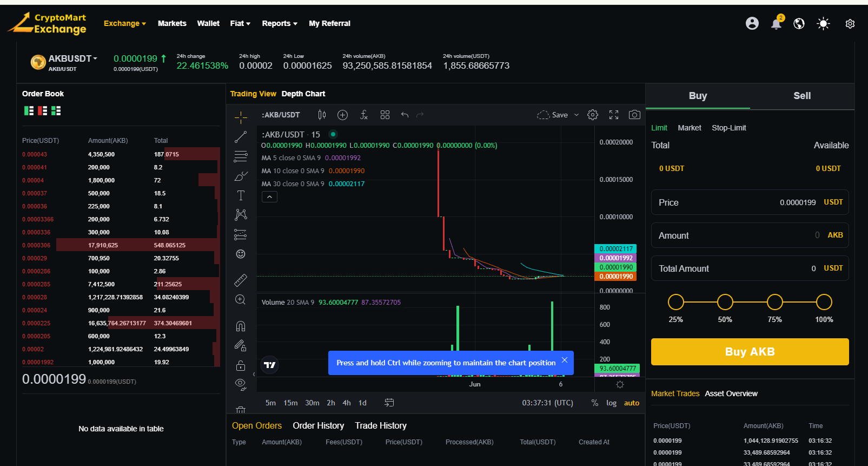
Task: Select the crosshair cursor tool
Action: (x=241, y=117)
